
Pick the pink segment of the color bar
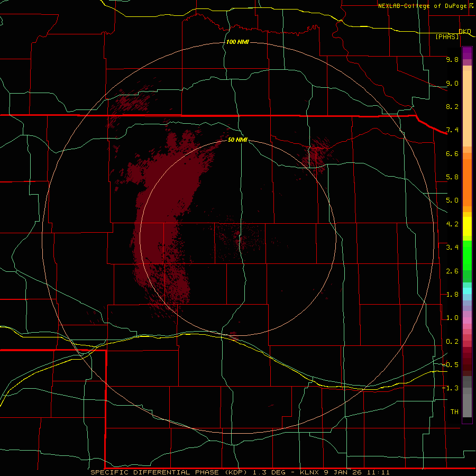click(x=467, y=321)
